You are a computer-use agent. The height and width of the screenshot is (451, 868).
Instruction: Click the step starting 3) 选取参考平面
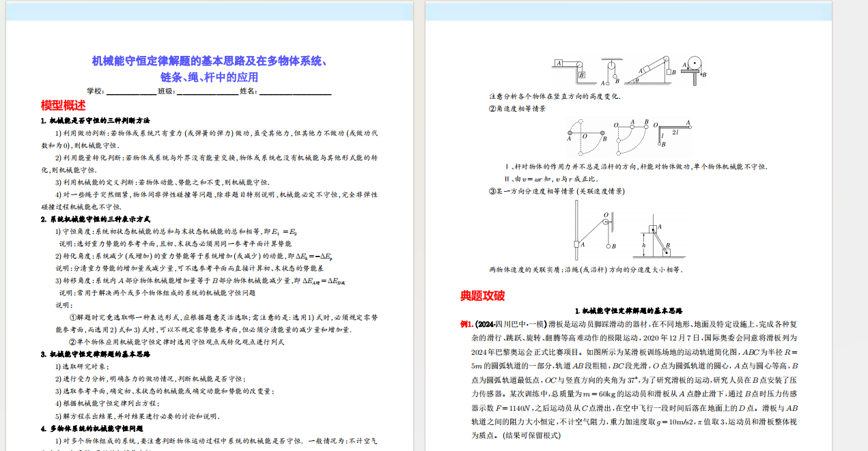pyautogui.click(x=165, y=391)
